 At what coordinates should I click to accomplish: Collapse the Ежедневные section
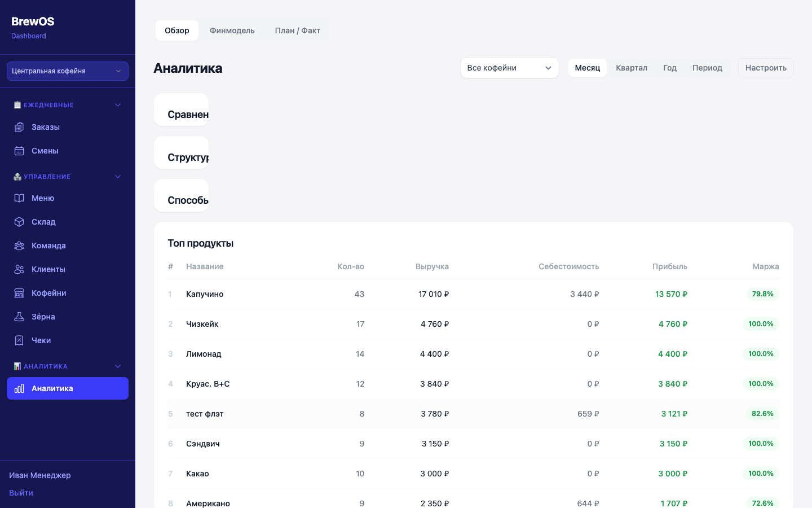pos(118,105)
